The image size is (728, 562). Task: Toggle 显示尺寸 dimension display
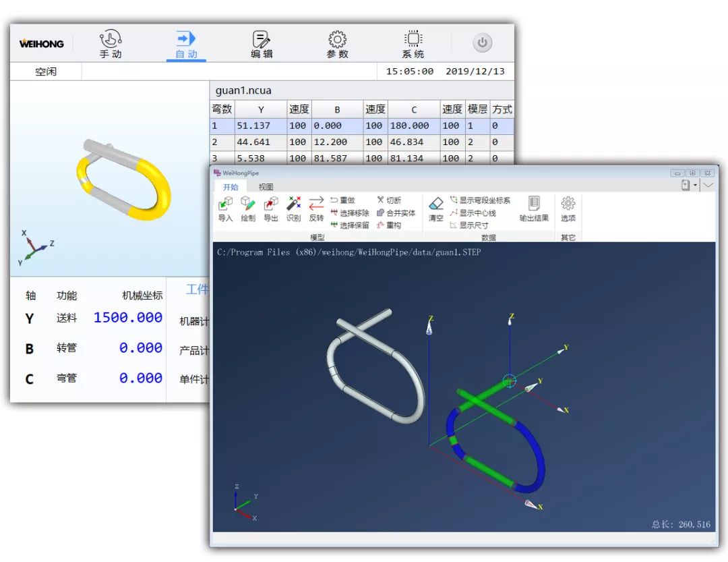[x=469, y=225]
